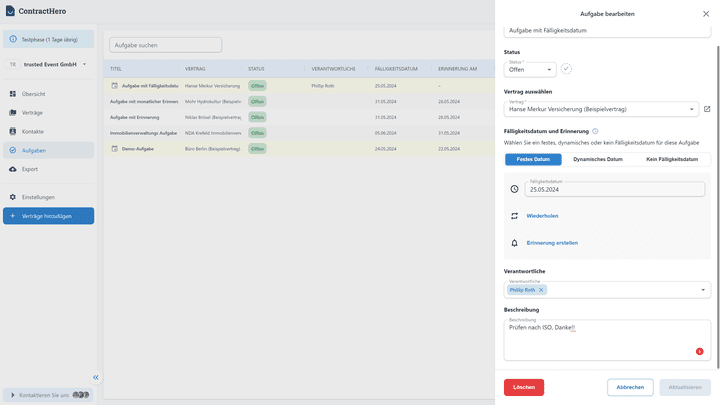Viewport: 720px width, 405px height.
Task: Click the Wiederholen repeat icon
Action: coord(514,215)
